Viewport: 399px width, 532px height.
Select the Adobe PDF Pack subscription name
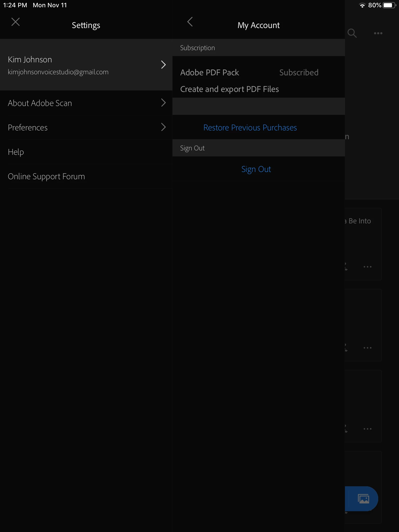[x=210, y=72]
